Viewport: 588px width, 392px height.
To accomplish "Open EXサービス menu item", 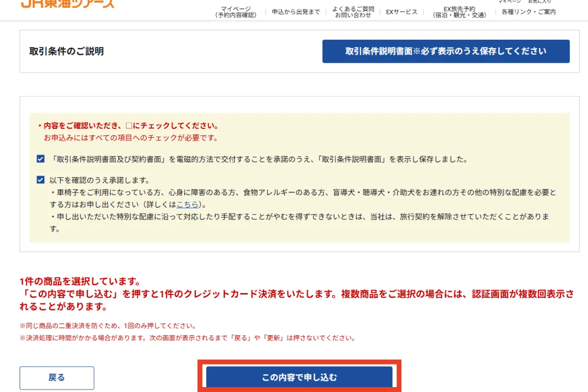I will click(401, 12).
